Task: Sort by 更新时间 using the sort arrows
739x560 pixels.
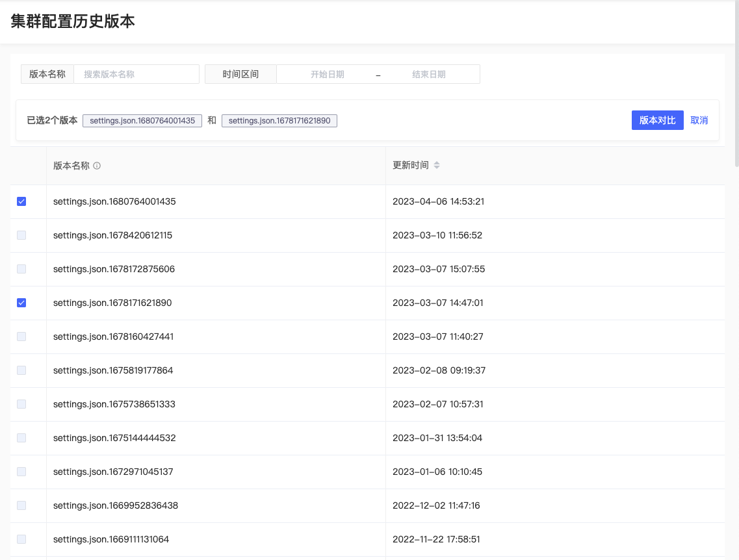Action: [437, 165]
